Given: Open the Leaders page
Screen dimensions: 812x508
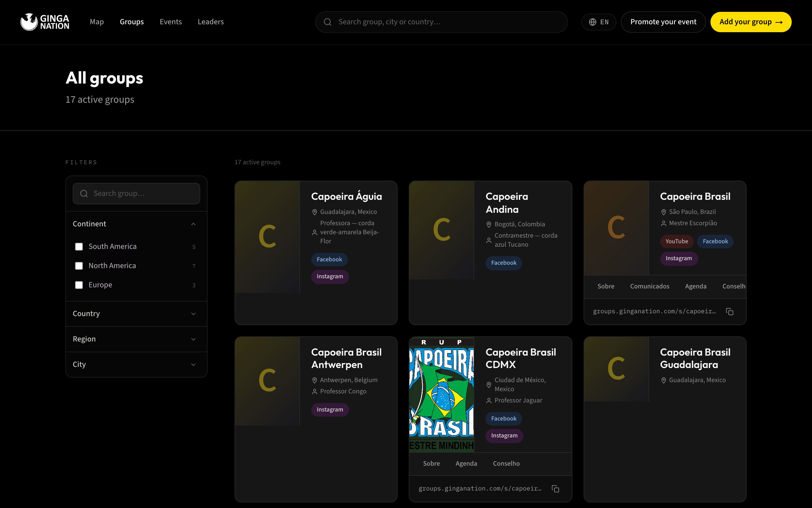Looking at the screenshot, I should [210, 22].
